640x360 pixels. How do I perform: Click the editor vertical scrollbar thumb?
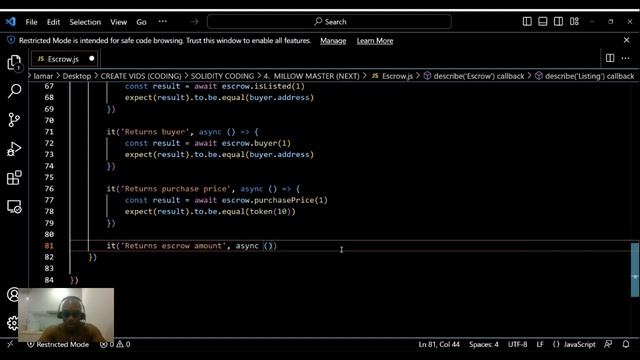[635, 269]
